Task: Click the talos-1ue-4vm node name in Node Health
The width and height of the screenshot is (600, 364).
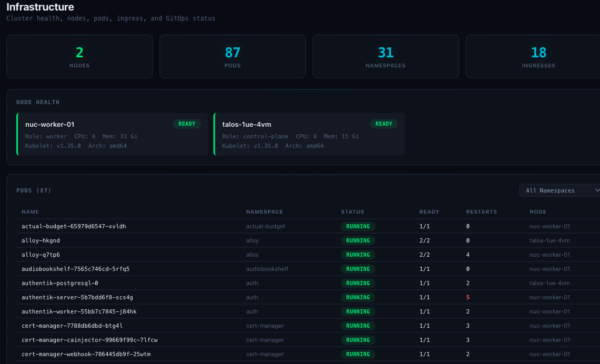Action: click(x=246, y=124)
